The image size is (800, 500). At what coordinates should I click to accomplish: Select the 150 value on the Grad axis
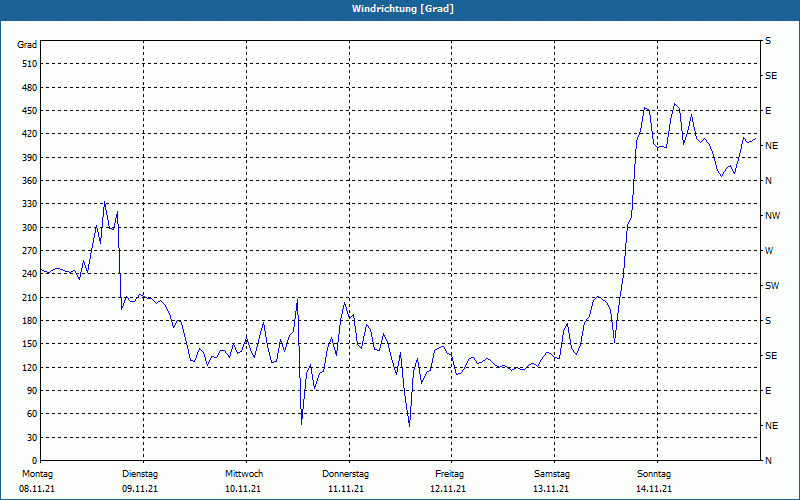click(x=30, y=344)
